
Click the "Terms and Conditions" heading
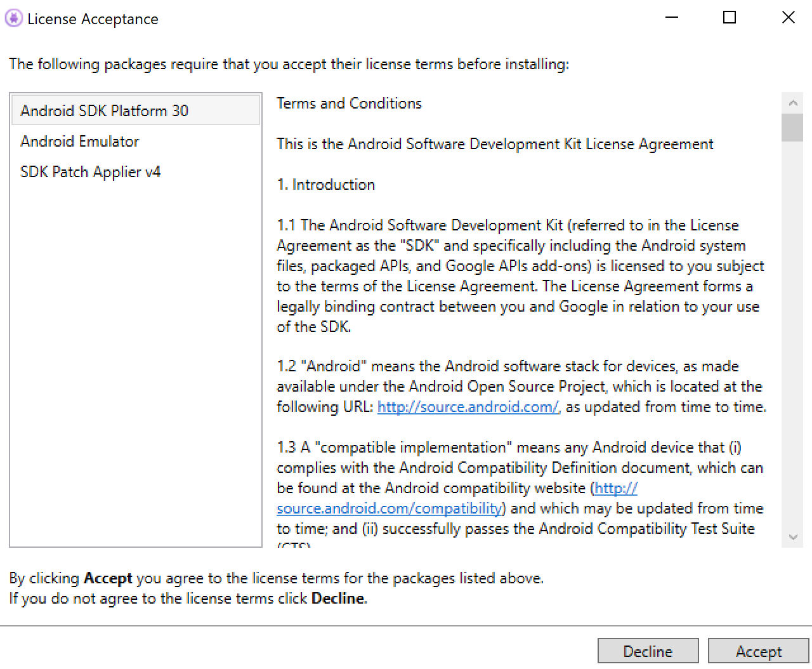[348, 103]
